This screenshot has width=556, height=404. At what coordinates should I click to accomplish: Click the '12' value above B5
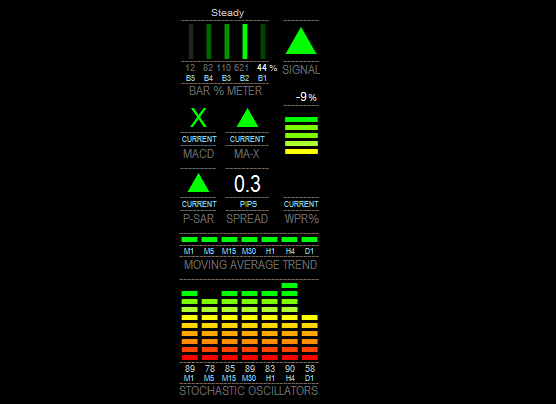tap(190, 68)
